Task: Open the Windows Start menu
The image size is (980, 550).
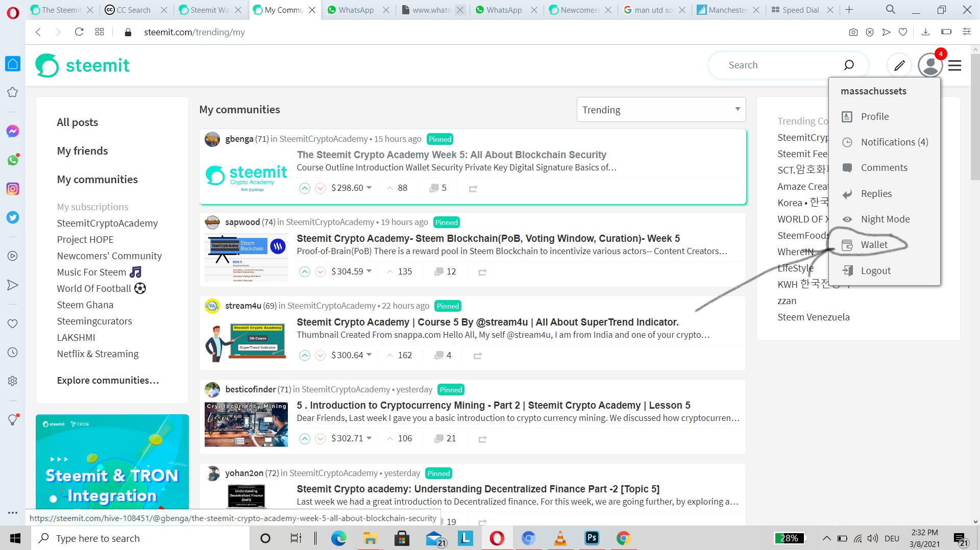Action: tap(15, 538)
